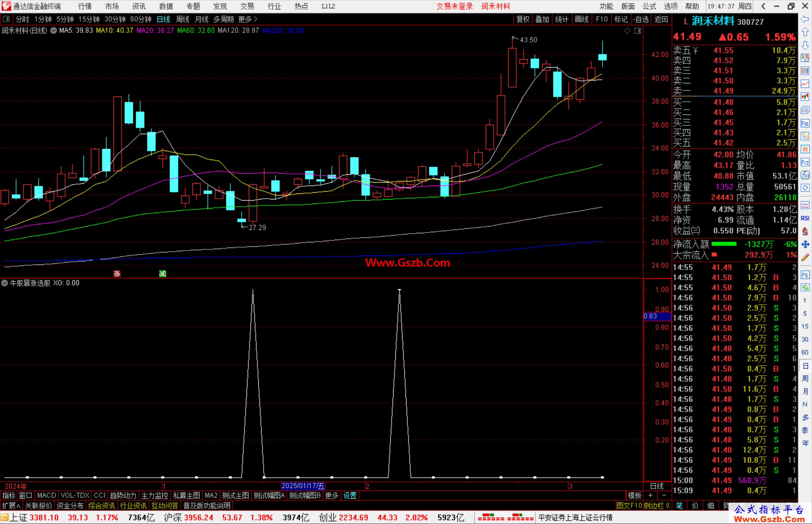Click the circle sidebar icon
This screenshot has width=812, height=524.
point(805,188)
